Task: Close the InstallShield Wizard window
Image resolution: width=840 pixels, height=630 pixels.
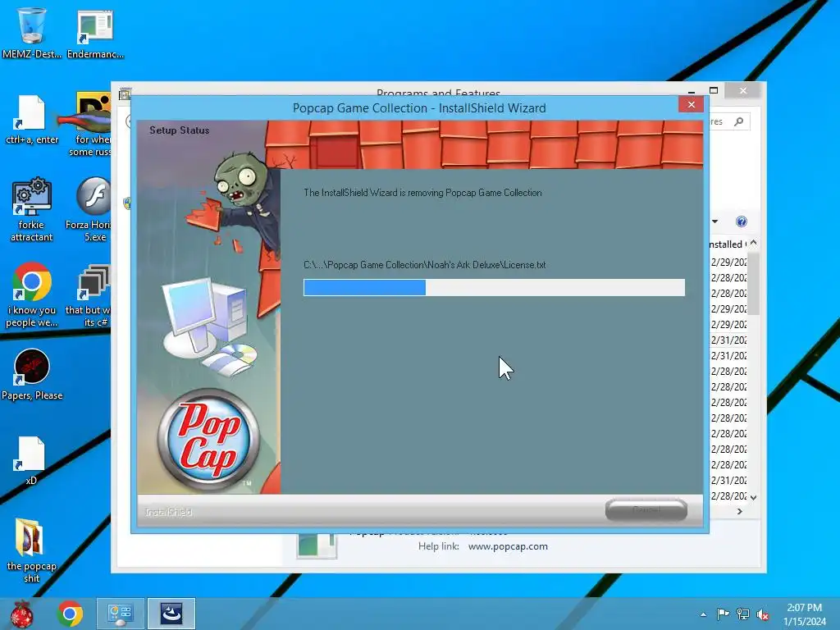Action: click(x=691, y=104)
